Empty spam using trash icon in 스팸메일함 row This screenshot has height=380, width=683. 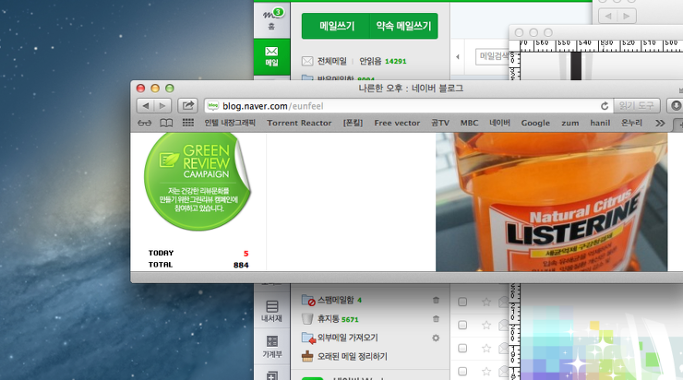436,300
